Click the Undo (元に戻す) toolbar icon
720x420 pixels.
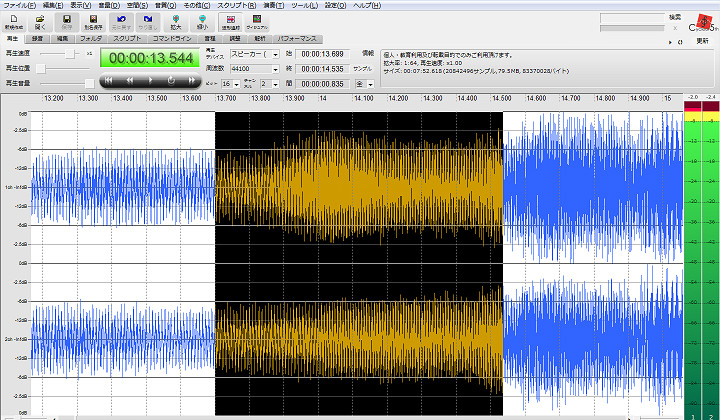coord(120,19)
